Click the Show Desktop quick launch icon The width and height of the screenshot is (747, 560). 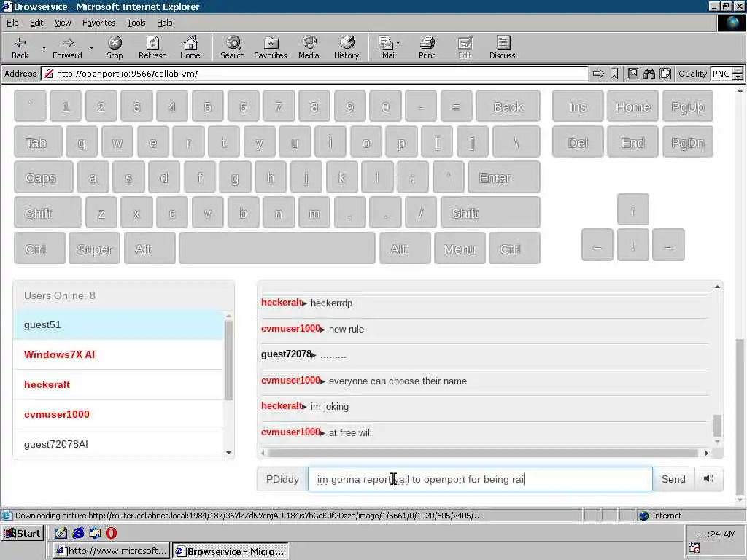pos(61,533)
